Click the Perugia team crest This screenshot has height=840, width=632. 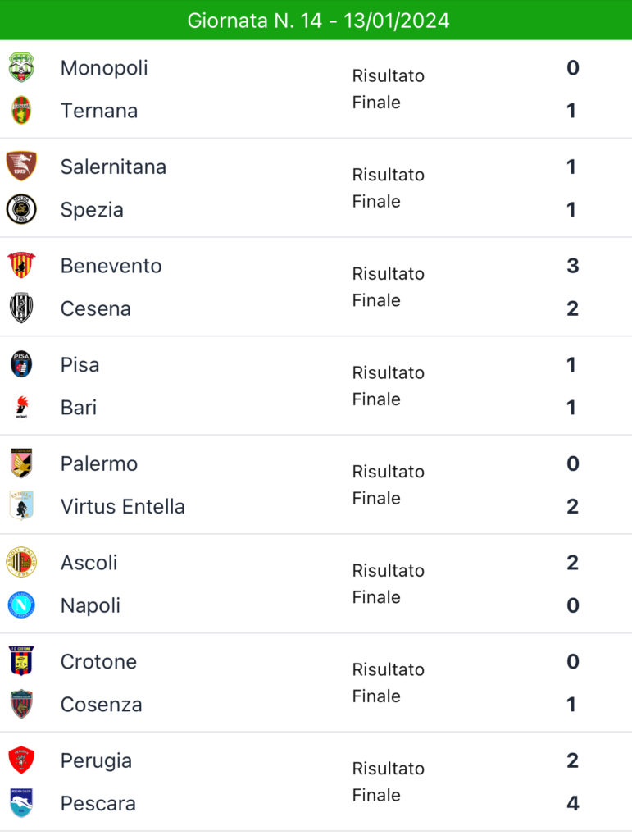(x=21, y=760)
